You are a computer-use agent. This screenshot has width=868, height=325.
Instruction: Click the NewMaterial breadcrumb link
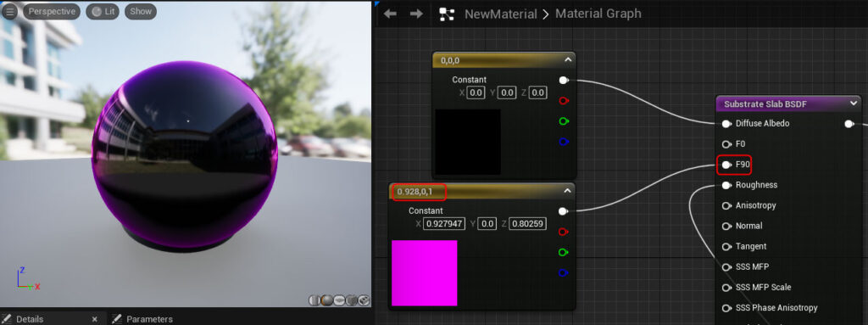point(501,14)
